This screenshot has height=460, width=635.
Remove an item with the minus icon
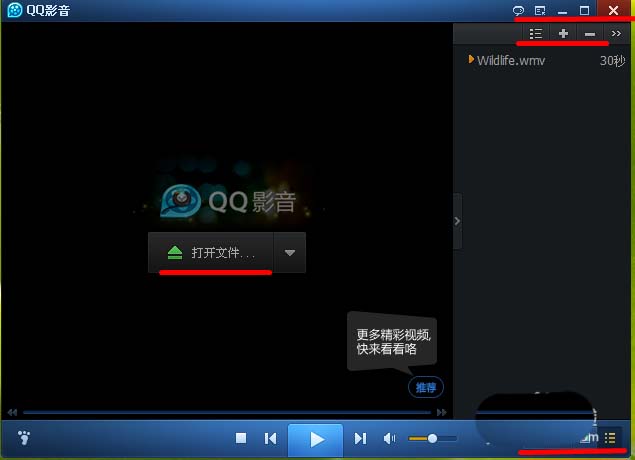[x=590, y=34]
